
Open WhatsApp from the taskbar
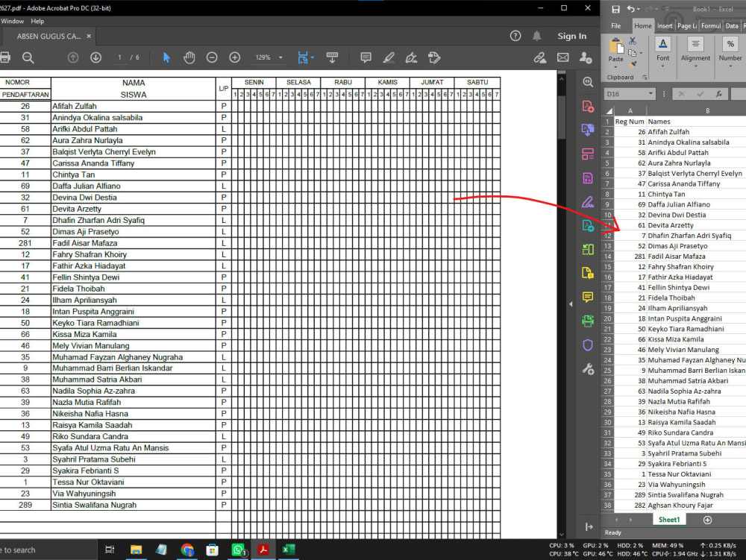238,550
